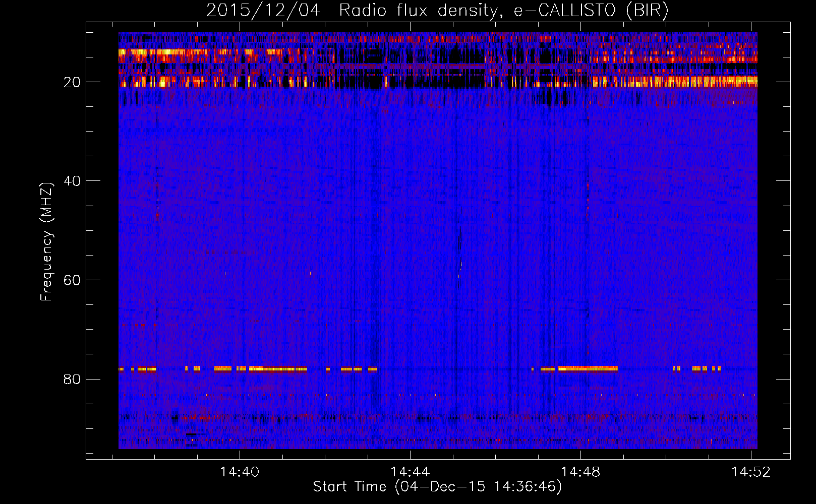Click the 20 MHz frequency tick label
Image resolution: width=816 pixels, height=504 pixels.
click(x=72, y=82)
